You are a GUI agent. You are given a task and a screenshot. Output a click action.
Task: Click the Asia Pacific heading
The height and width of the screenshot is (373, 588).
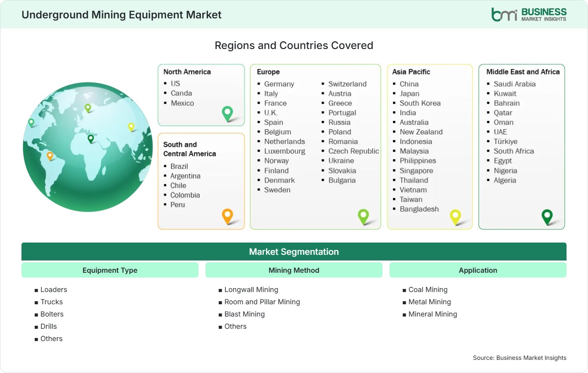point(411,72)
